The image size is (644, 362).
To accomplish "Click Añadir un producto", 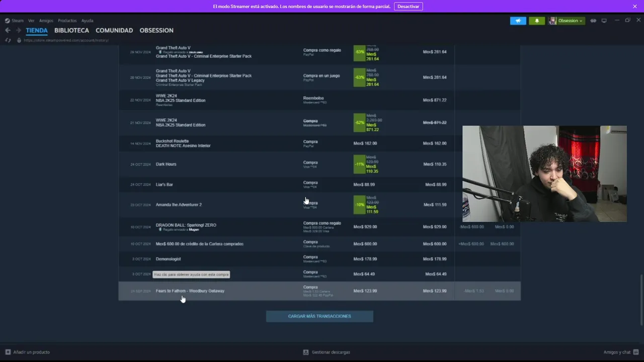I will 32,352.
